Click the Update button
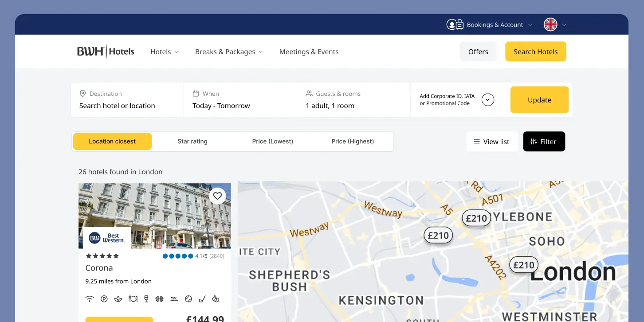This screenshot has height=322, width=644. click(539, 100)
